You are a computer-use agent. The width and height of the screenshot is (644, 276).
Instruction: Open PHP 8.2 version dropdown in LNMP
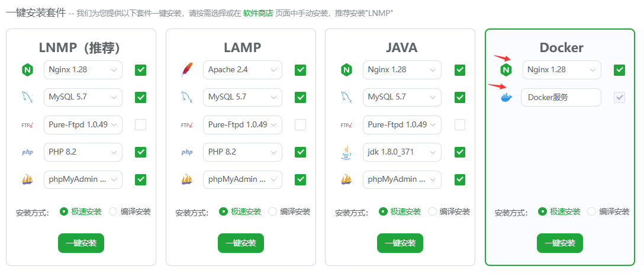coord(83,152)
